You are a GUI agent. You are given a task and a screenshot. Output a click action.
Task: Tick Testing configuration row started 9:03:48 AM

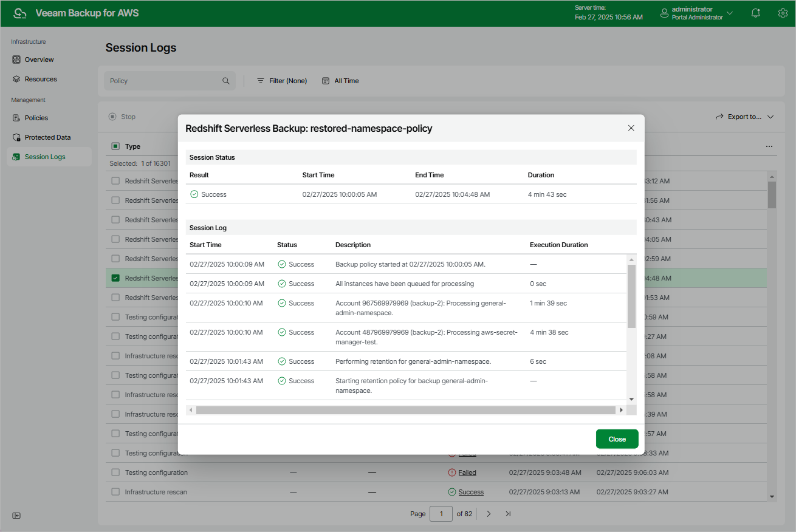(115, 472)
